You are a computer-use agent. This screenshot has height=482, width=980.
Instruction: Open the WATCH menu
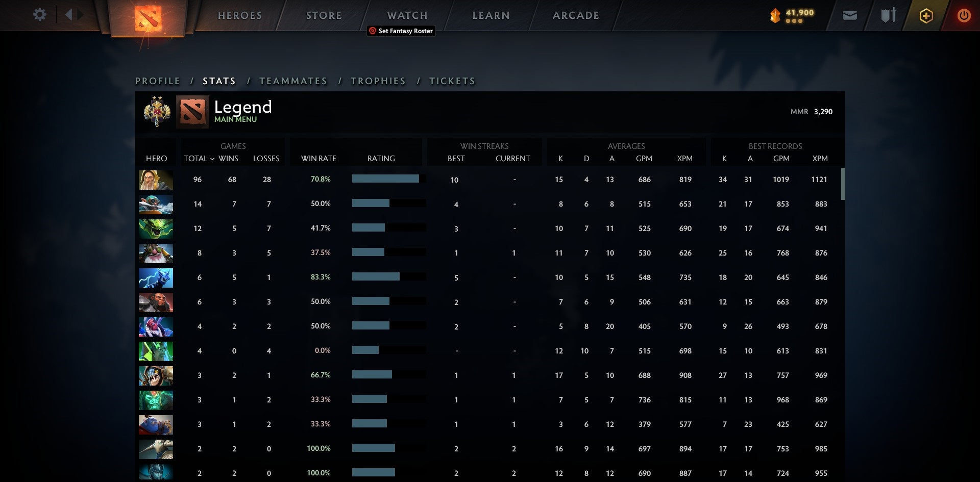[x=407, y=15]
